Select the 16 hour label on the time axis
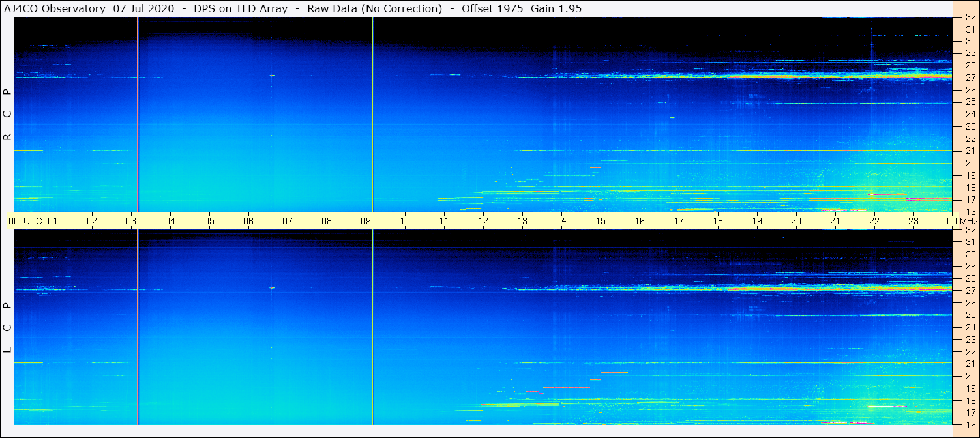This screenshot has height=438, width=980. (x=640, y=221)
